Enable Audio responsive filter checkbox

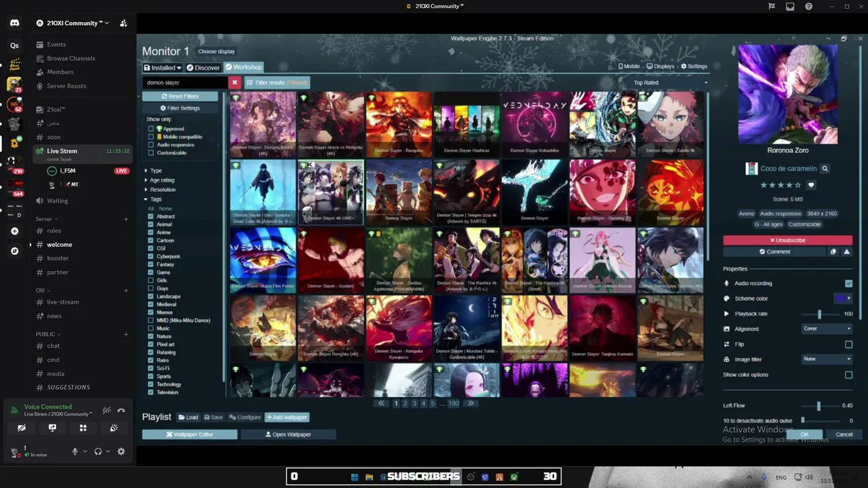pos(151,145)
